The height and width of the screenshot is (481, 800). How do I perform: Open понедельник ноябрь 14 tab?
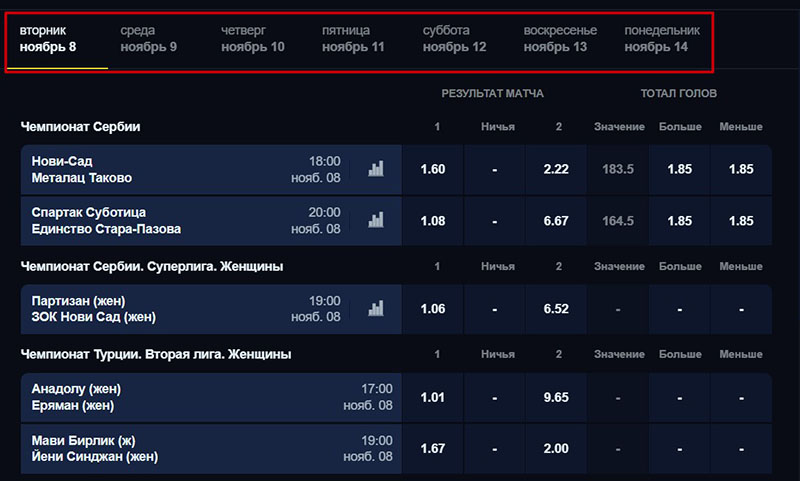click(660, 39)
